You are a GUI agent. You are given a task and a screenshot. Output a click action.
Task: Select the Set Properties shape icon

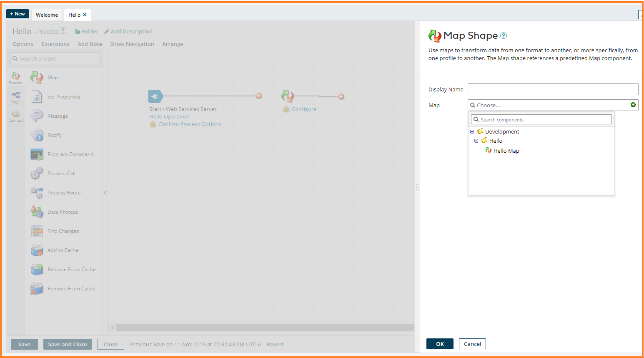[37, 96]
